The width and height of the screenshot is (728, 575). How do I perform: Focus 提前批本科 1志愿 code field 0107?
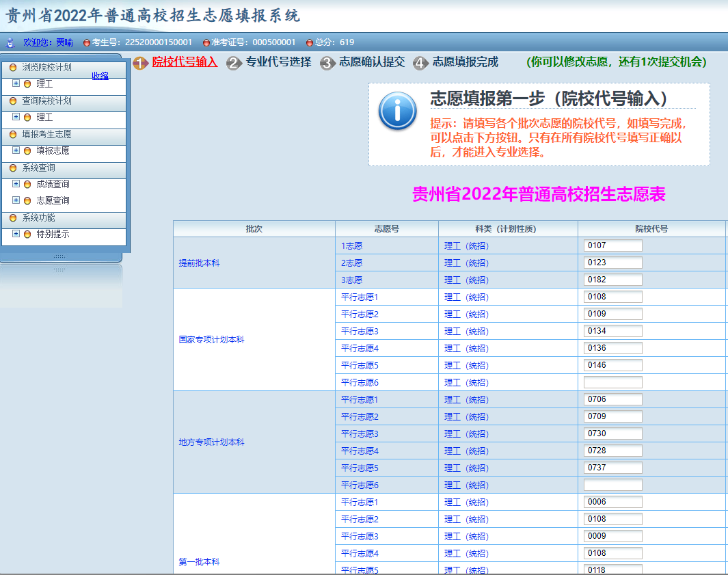pos(613,245)
